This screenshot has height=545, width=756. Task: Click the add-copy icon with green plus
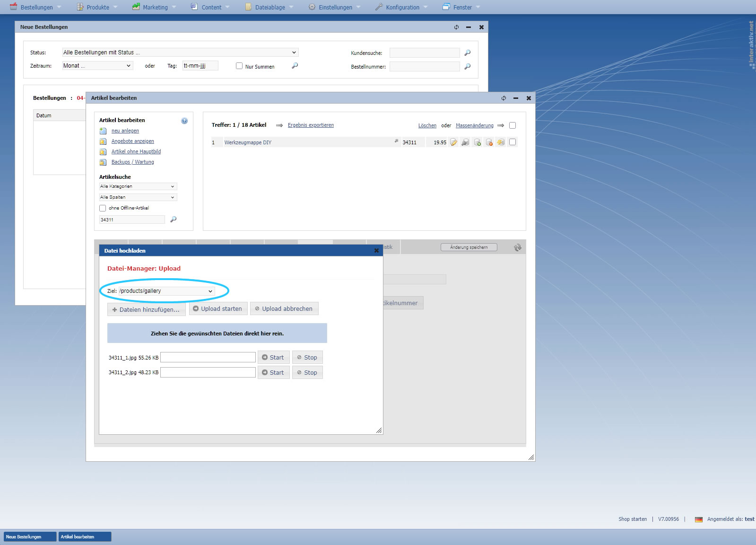(x=477, y=142)
